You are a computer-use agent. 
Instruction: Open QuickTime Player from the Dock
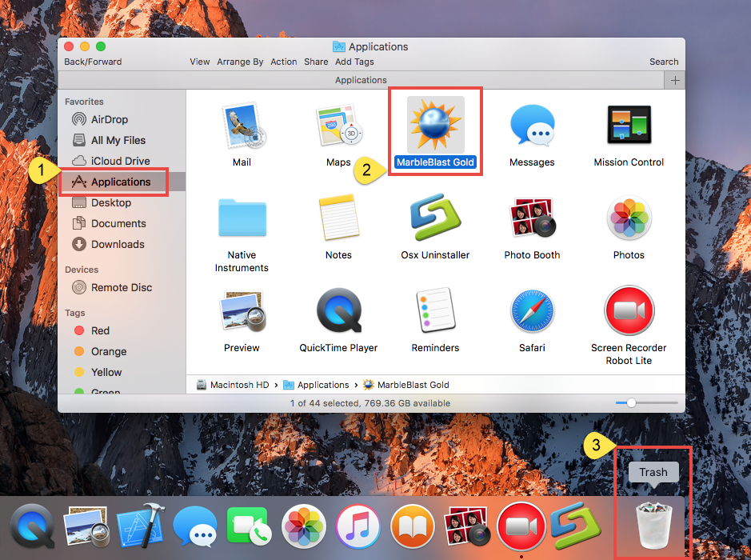click(32, 526)
